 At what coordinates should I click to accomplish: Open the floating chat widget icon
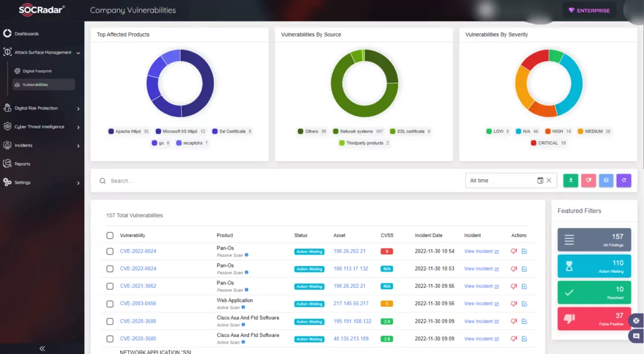pos(636,336)
